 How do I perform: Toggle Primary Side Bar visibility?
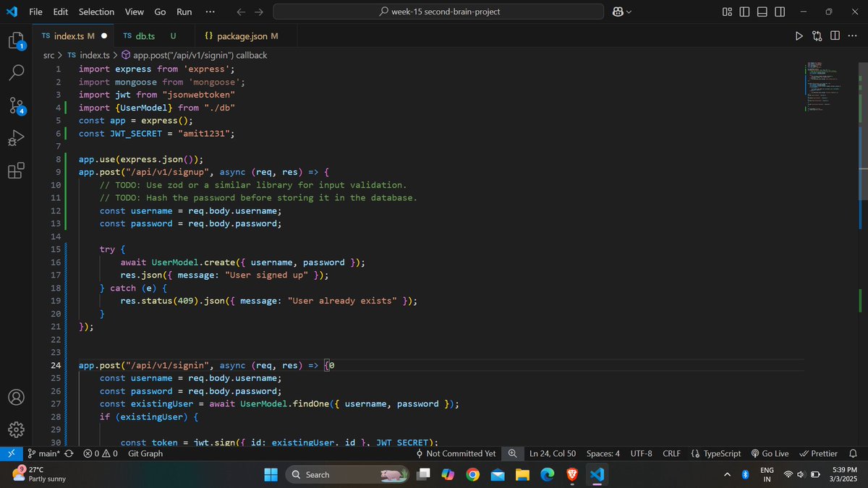click(744, 12)
